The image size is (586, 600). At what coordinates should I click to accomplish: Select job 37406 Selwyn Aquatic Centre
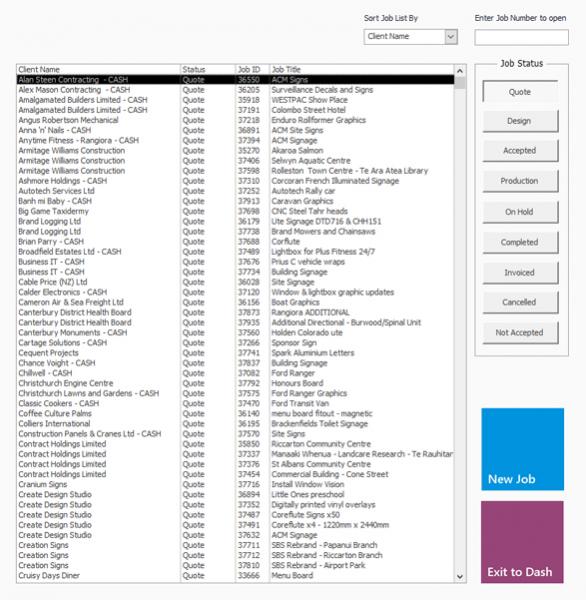point(235,161)
